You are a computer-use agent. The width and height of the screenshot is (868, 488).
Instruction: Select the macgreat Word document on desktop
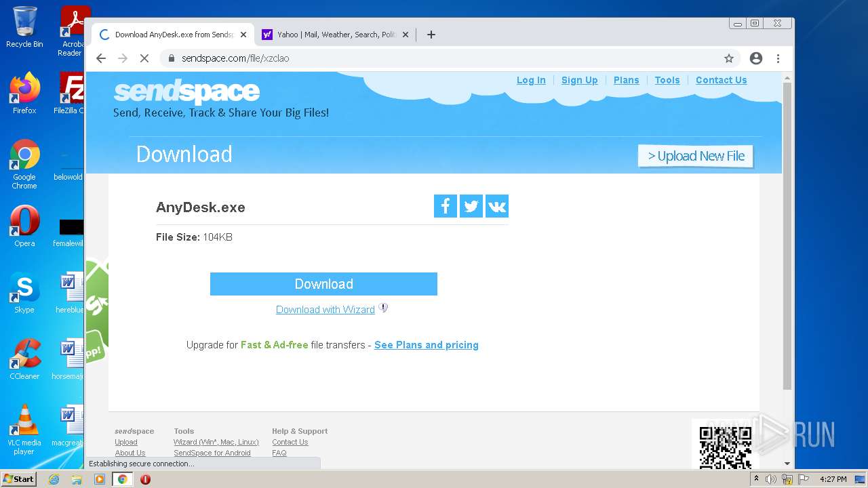tap(68, 426)
